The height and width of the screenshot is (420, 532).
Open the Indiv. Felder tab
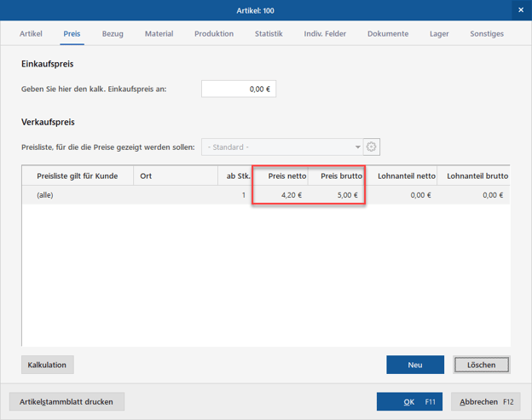pyautogui.click(x=325, y=34)
